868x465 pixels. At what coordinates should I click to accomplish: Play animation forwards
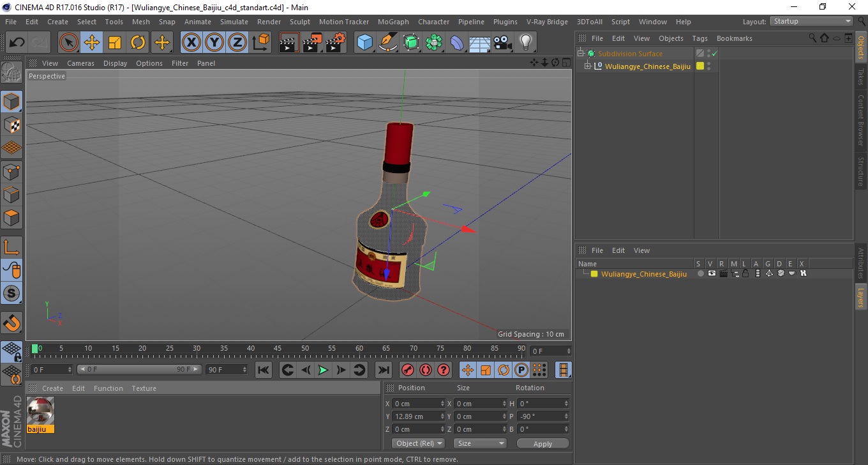tap(324, 370)
